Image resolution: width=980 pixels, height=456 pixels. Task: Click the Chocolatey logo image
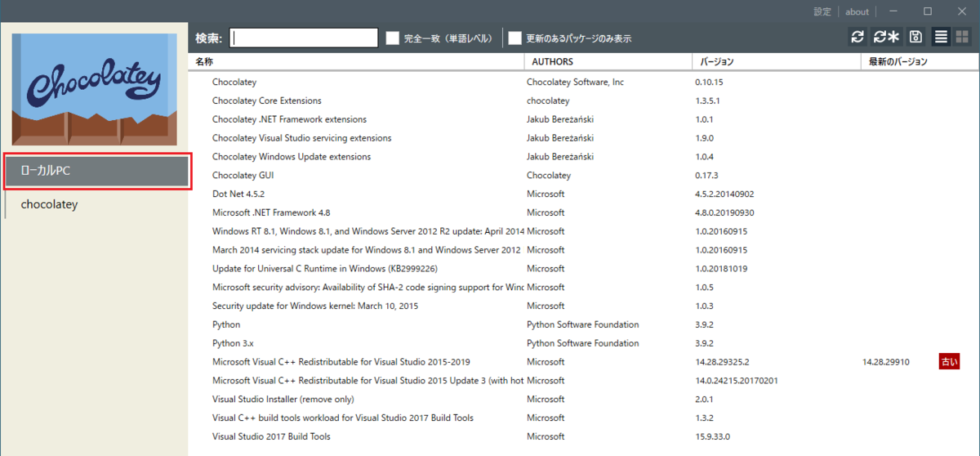point(94,89)
